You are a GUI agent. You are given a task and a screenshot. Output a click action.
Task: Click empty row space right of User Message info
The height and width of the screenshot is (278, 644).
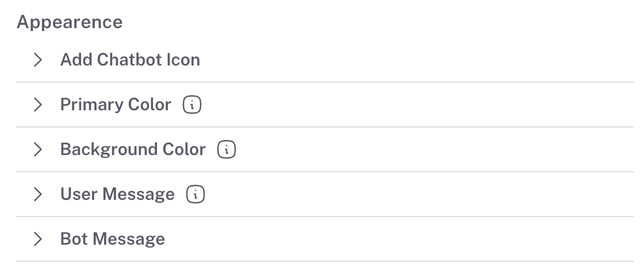tap(414, 194)
